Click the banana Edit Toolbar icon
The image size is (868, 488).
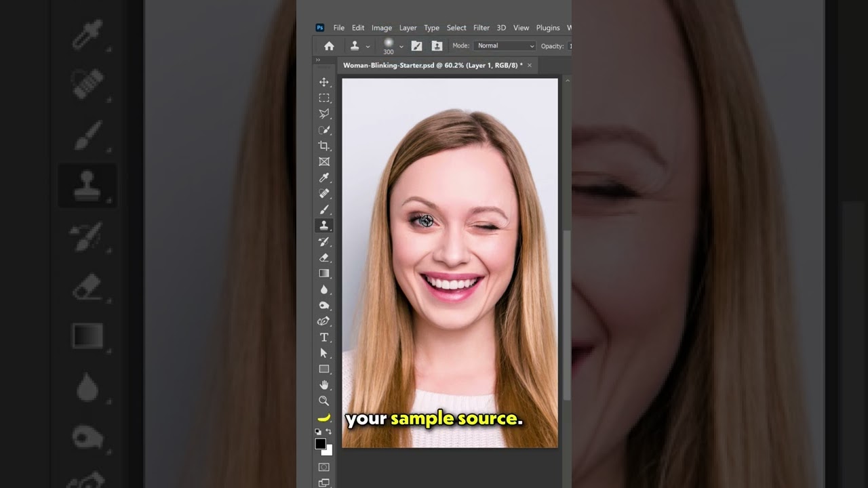click(324, 418)
